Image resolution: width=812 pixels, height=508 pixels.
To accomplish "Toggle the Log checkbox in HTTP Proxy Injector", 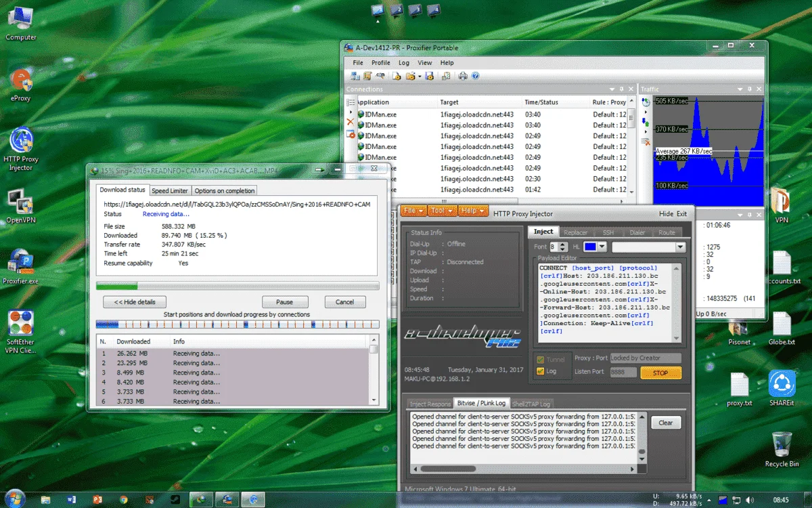I will 540,371.
